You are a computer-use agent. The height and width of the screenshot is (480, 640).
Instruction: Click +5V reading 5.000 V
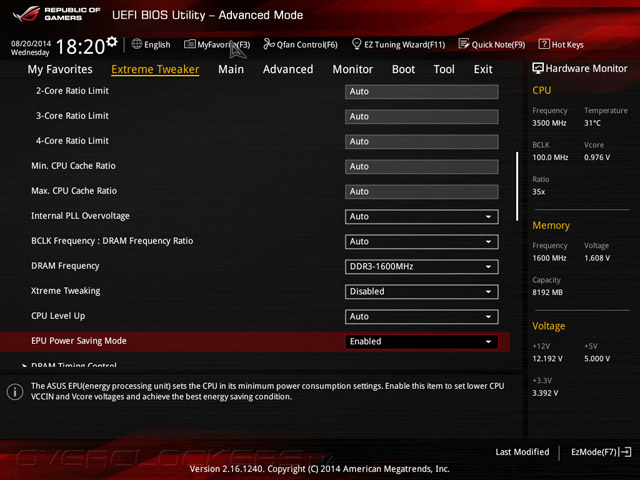coord(597,359)
